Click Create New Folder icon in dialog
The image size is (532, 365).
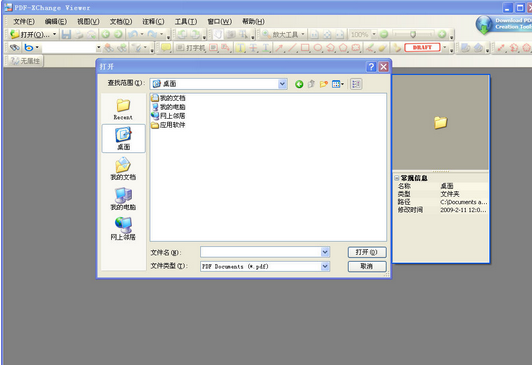point(324,84)
